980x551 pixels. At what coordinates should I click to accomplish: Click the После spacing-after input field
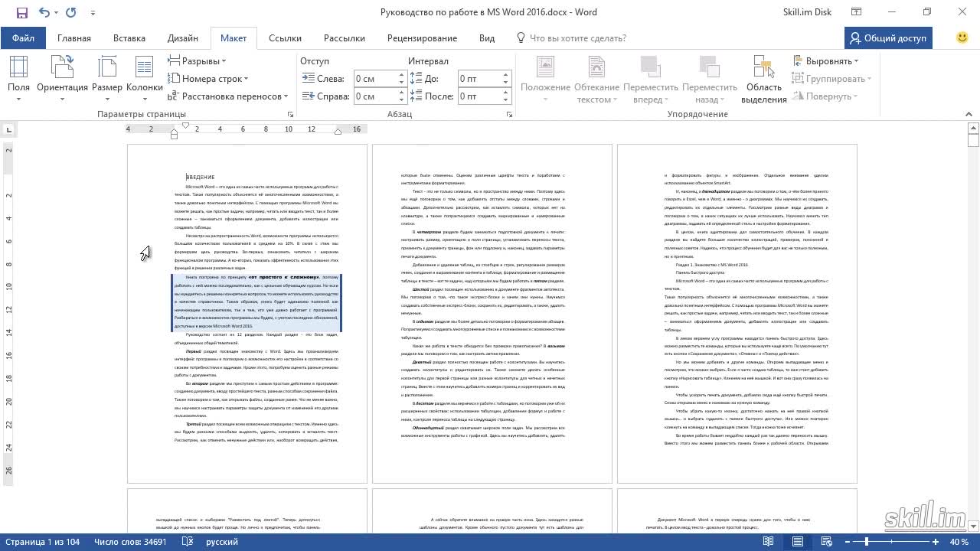479,96
